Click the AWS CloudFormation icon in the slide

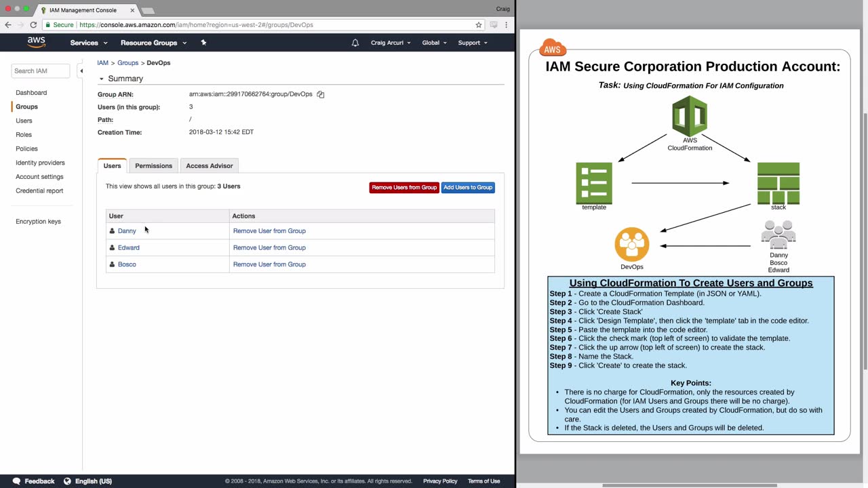click(x=690, y=117)
